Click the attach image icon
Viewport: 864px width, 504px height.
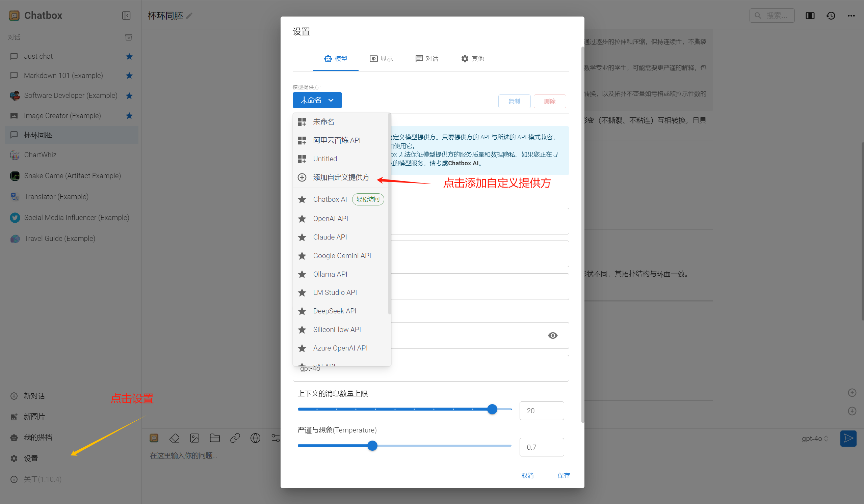point(194,438)
